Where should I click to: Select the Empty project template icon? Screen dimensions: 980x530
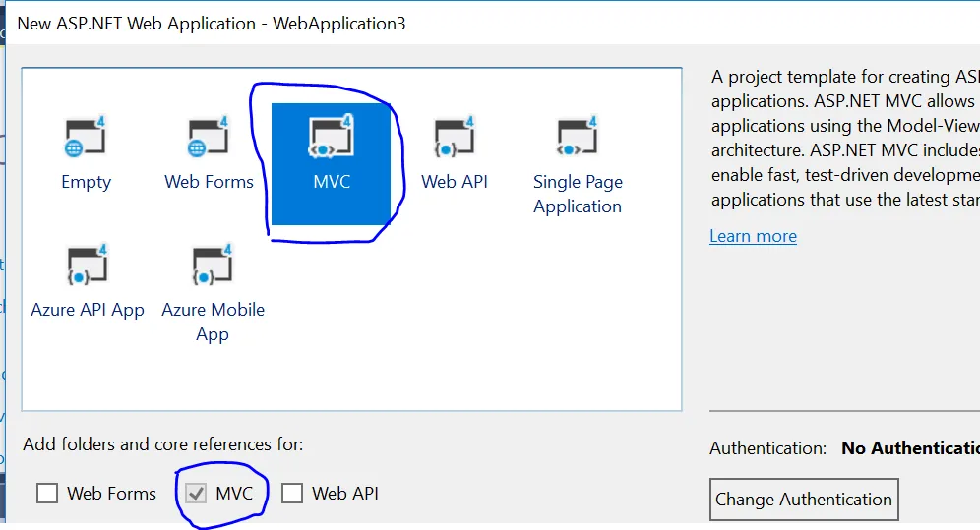[86, 137]
